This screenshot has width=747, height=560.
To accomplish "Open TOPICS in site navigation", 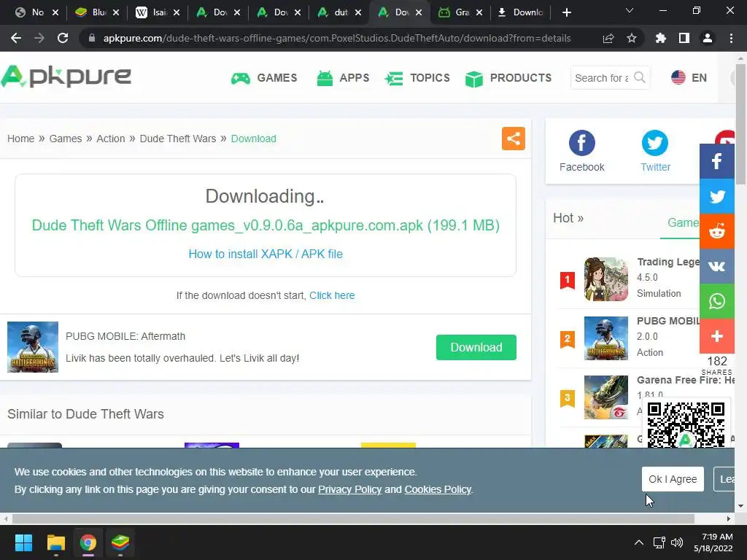I will 417,77.
